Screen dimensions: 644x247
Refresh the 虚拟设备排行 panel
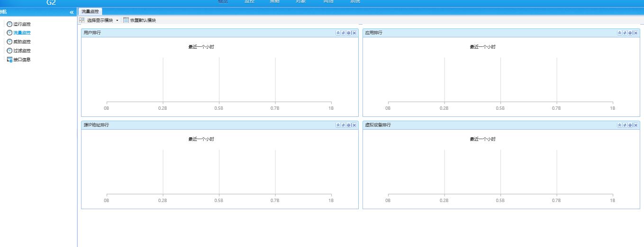coord(625,125)
